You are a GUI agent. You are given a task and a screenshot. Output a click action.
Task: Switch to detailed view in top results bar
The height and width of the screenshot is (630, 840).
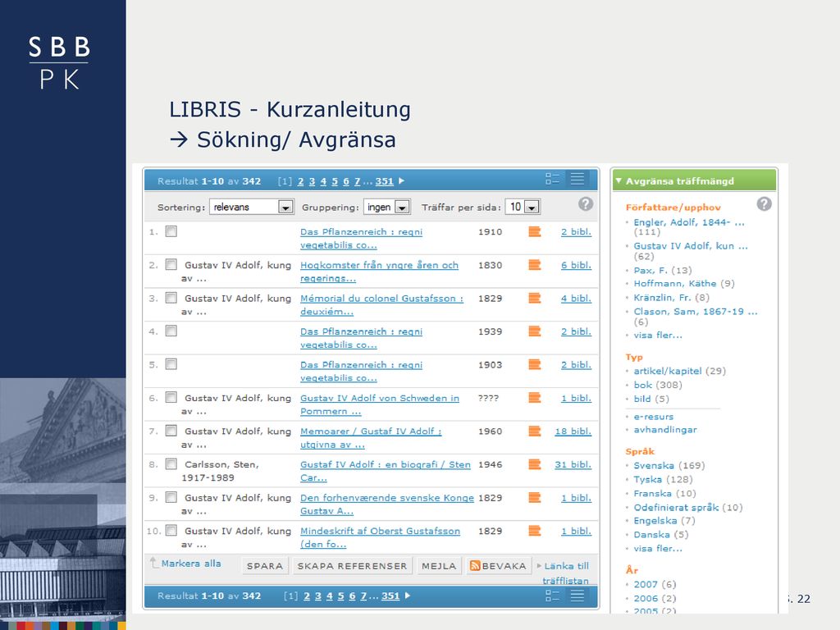(552, 179)
